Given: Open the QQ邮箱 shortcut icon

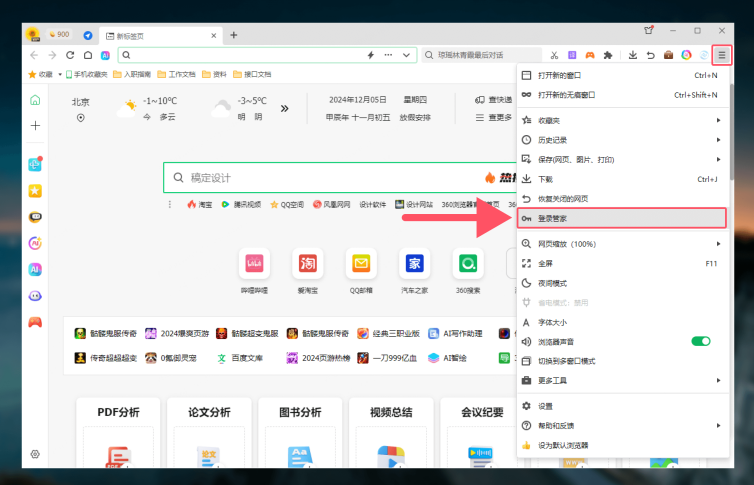Looking at the screenshot, I should click(360, 264).
